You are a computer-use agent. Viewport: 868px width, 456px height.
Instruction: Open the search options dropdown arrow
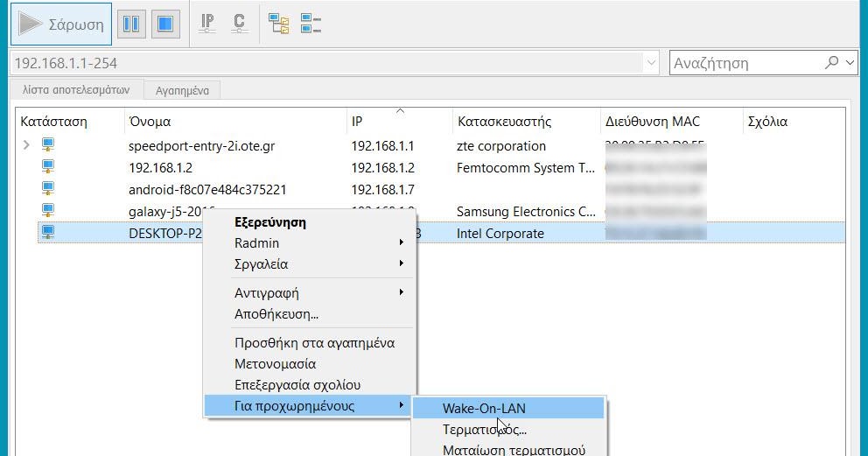(850, 62)
